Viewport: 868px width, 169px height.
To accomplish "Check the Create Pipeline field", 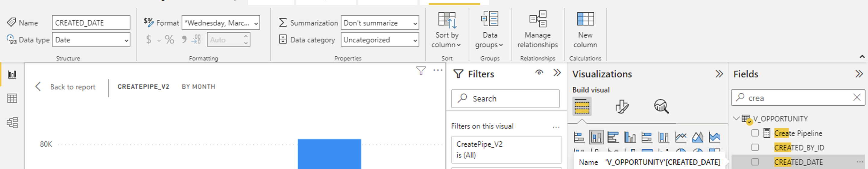I will click(755, 133).
